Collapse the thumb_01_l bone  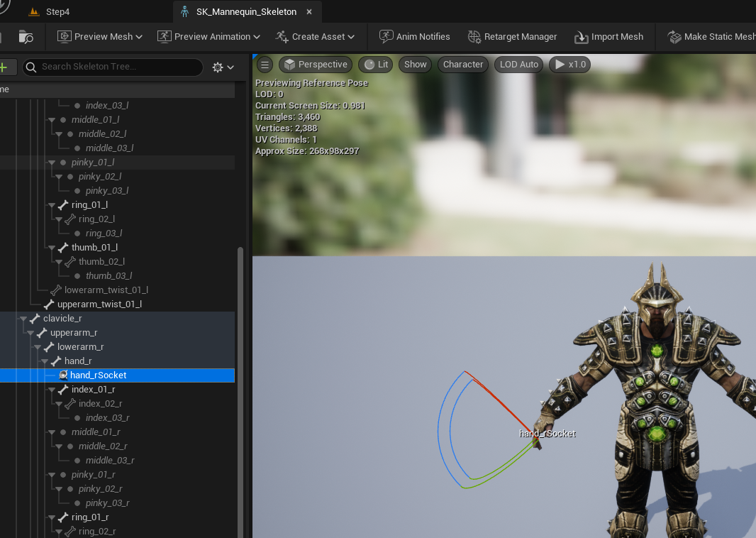pyautogui.click(x=52, y=248)
